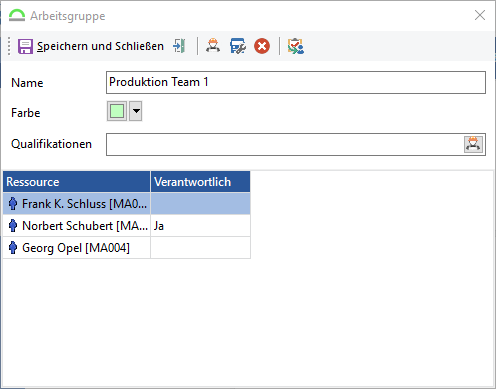
Task: Click the person icon beside Frank K. Schluss
Action: tap(13, 203)
